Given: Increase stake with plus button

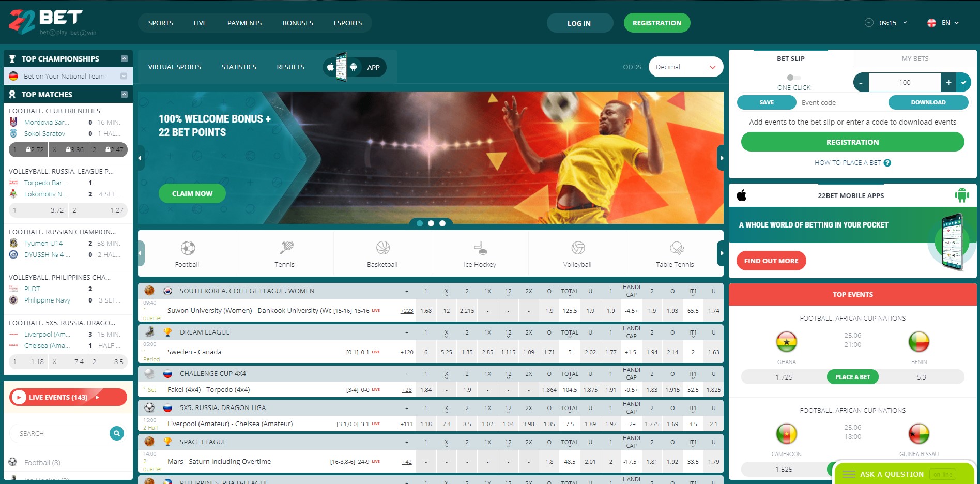Looking at the screenshot, I should click(x=948, y=82).
